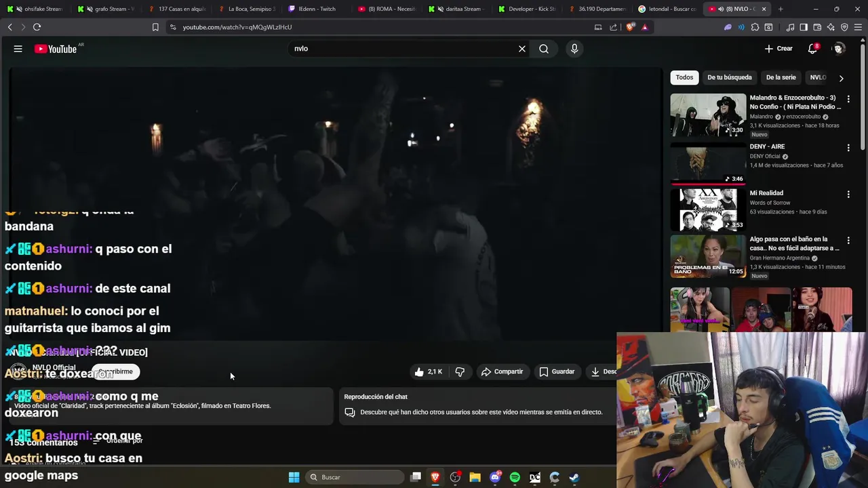This screenshot has height=488, width=868.
Task: Open options menu for Algo pasa con el baño
Action: [x=848, y=241]
